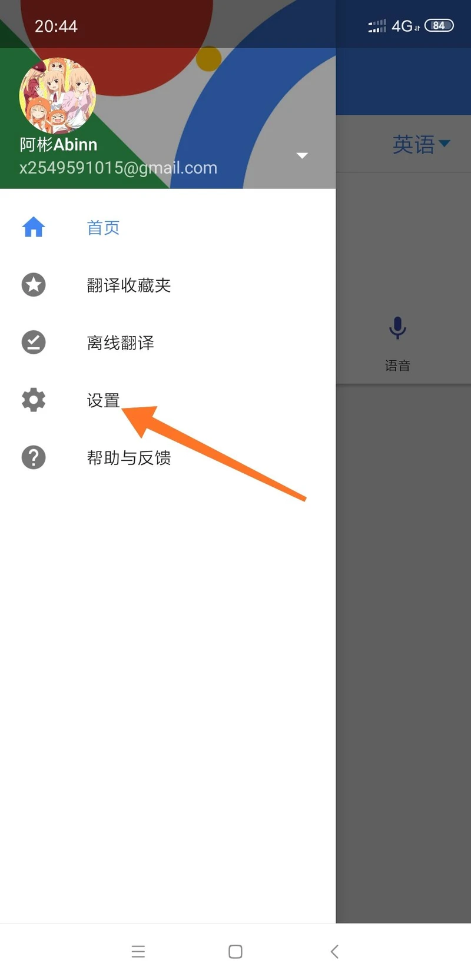471x980 pixels.
Task: Tap the star icon for translation favorites
Action: [34, 285]
